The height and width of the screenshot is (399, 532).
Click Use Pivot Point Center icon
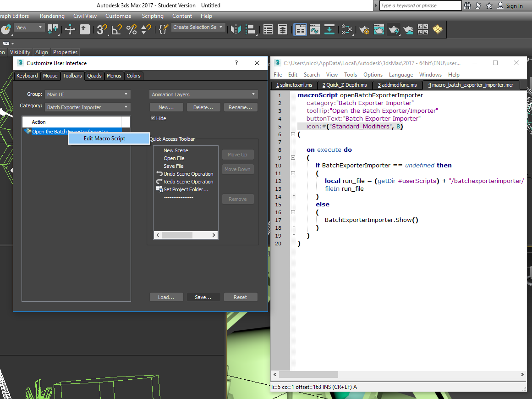tap(53, 29)
